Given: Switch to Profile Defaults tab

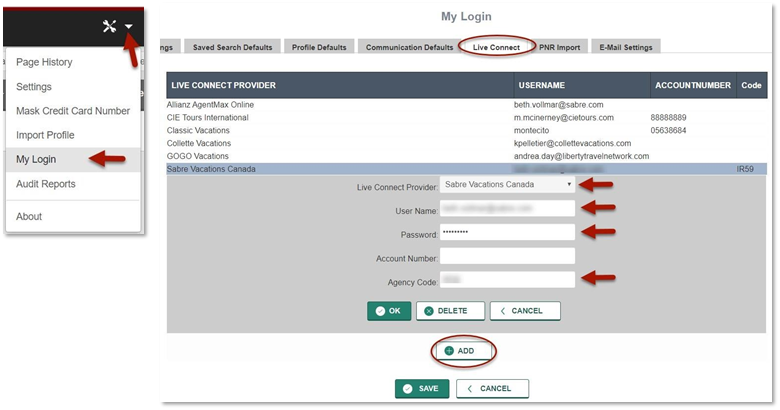Looking at the screenshot, I should click(x=319, y=47).
